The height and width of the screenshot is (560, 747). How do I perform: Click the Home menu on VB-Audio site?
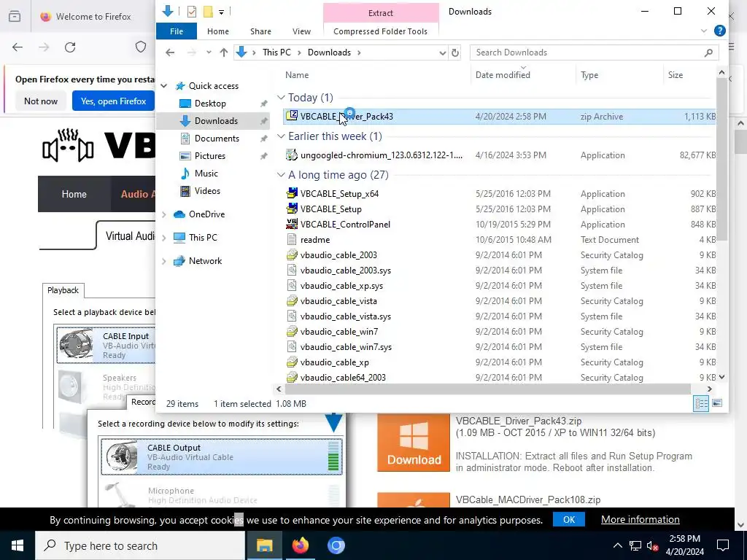[74, 194]
